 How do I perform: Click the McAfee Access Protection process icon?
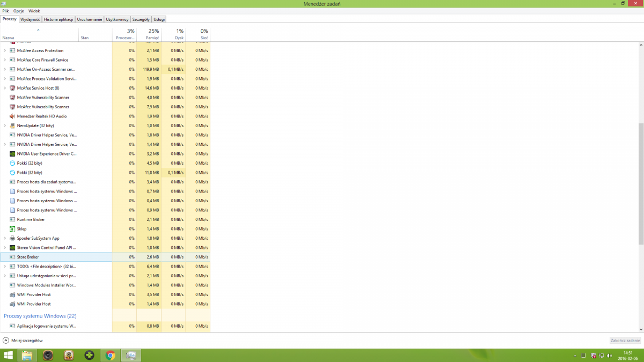tap(12, 50)
